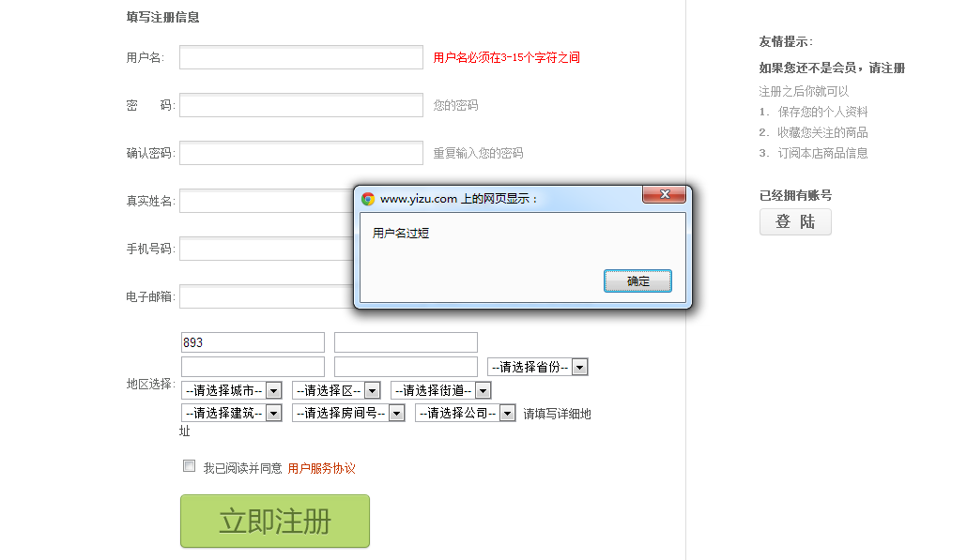
Task: Focus the 密码 input field
Action: point(301,105)
